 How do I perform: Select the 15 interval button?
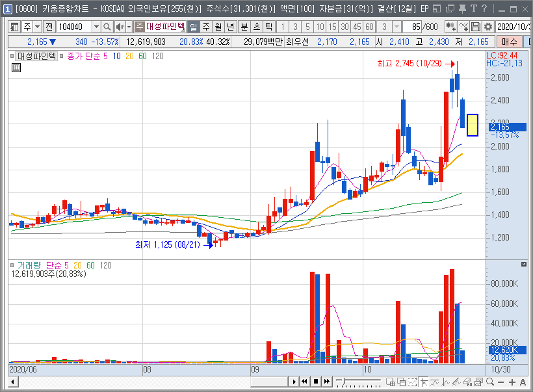332,27
